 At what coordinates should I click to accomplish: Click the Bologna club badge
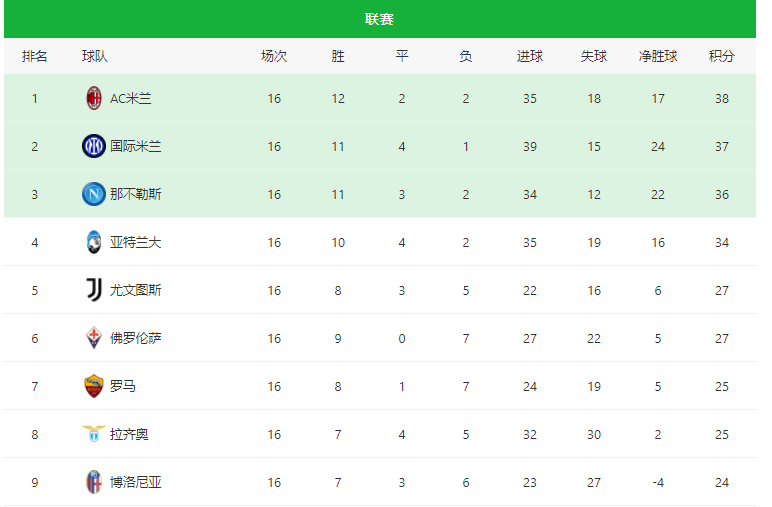pyautogui.click(x=94, y=482)
